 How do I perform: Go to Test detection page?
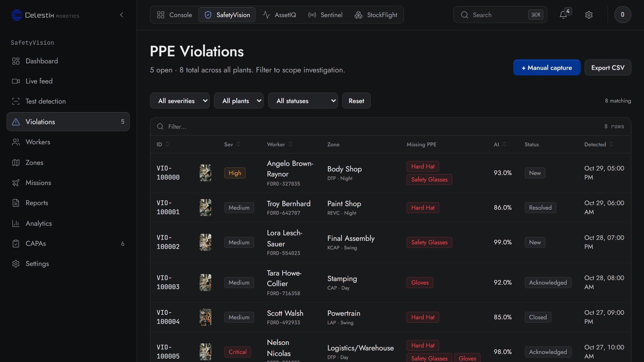pyautogui.click(x=68, y=101)
